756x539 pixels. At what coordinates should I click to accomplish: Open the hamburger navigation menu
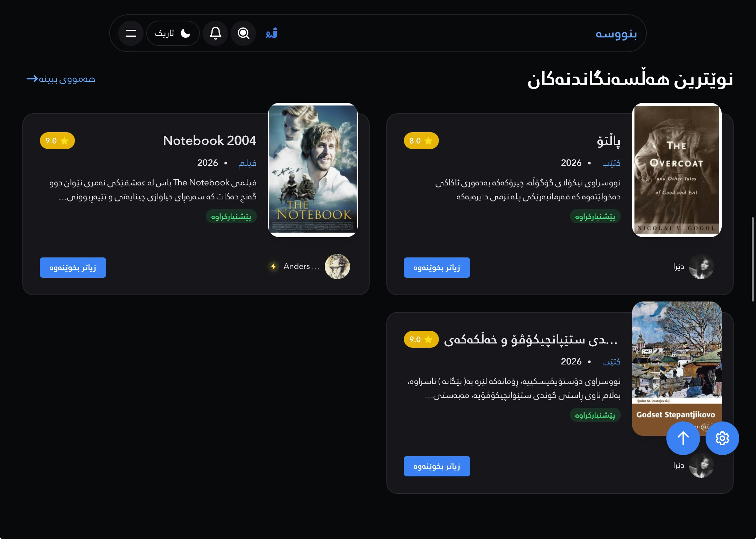click(131, 33)
